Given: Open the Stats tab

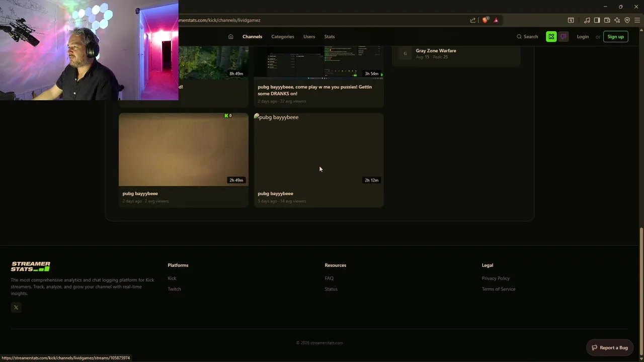Looking at the screenshot, I should [x=330, y=37].
